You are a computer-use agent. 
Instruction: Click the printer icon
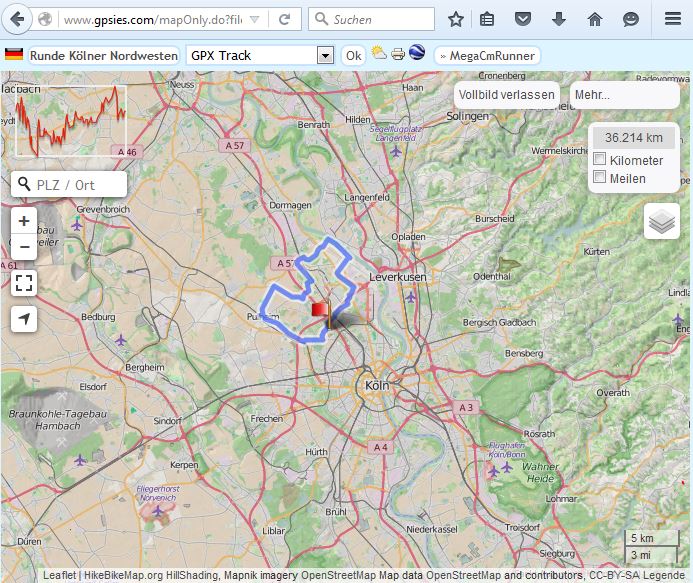tap(398, 54)
